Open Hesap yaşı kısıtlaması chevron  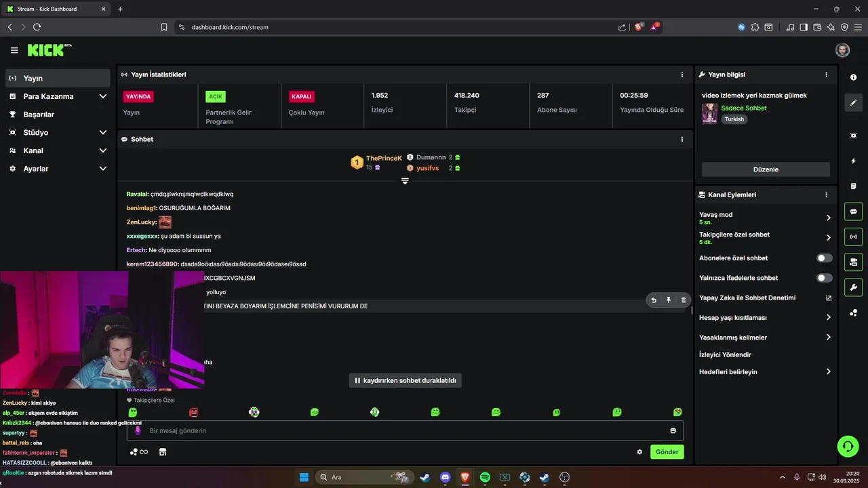[x=828, y=317]
